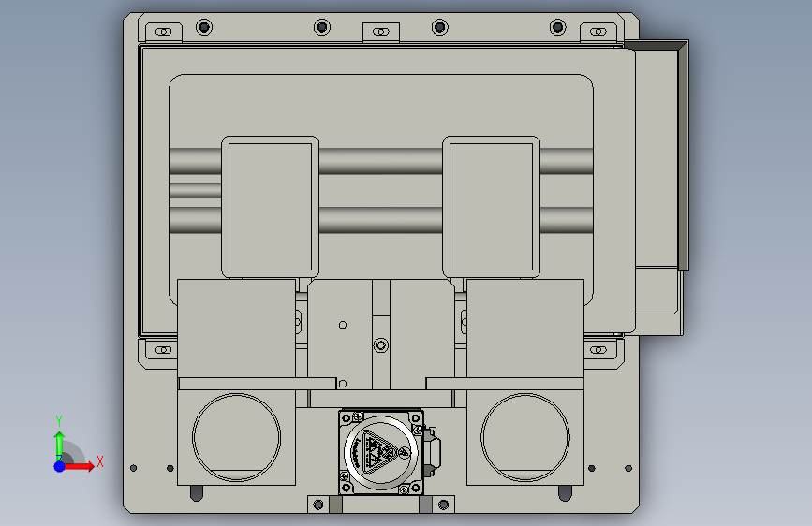Viewport: 812px width, 526px height.
Task: Select the dark side panel on the right edge
Action: point(684,156)
